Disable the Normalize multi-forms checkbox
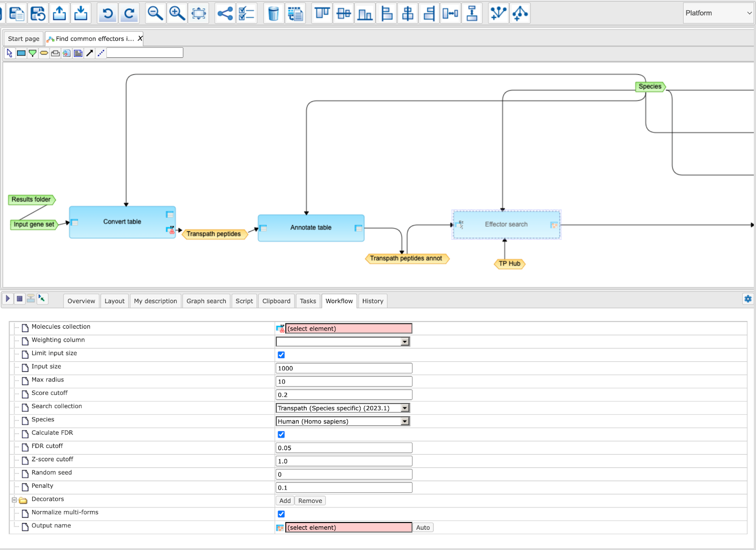Viewport: 756px width, 550px height. pyautogui.click(x=281, y=514)
